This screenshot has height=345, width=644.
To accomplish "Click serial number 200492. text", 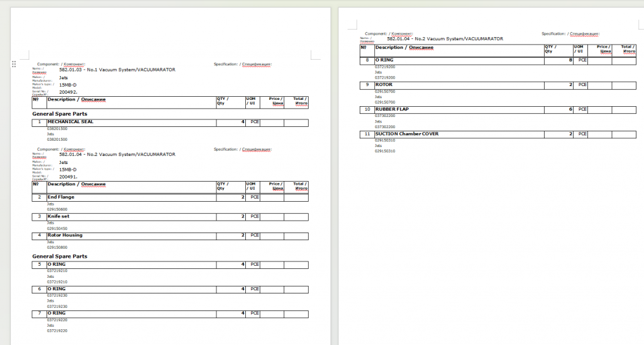I will (69, 92).
